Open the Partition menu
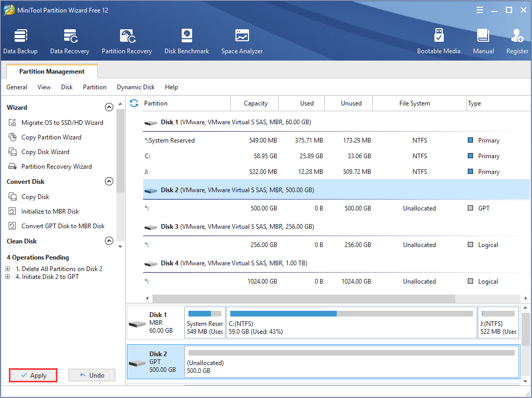This screenshot has width=532, height=398. pos(94,87)
